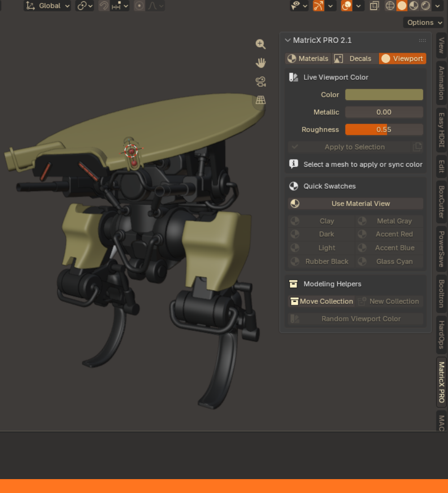Select the Viewport tab
The height and width of the screenshot is (493, 448).
[402, 58]
